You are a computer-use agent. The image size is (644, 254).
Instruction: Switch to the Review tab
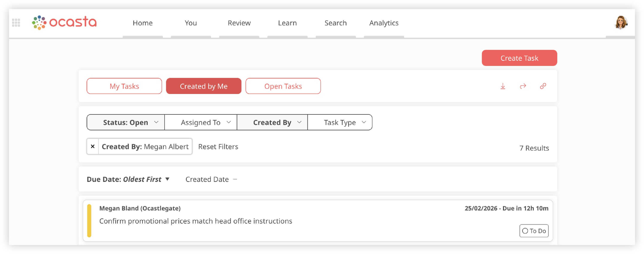pos(239,23)
